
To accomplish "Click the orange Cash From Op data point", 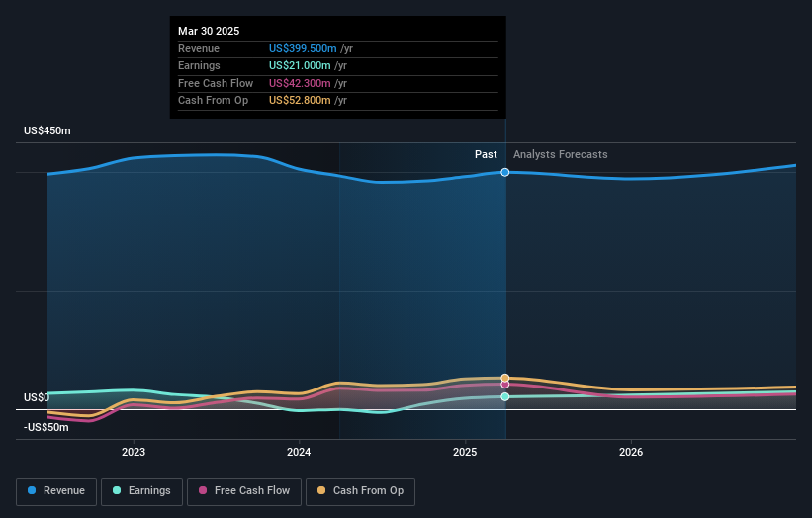I will click(505, 378).
